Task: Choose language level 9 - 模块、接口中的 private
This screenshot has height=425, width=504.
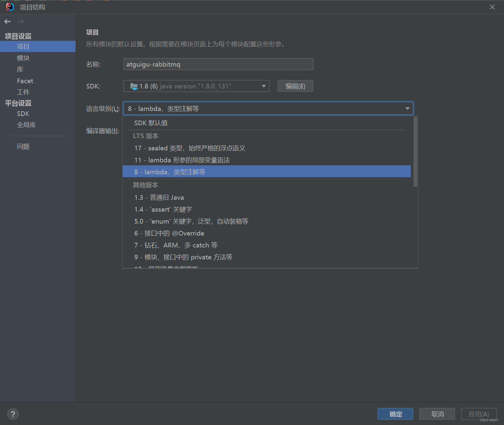Action: 267,257
